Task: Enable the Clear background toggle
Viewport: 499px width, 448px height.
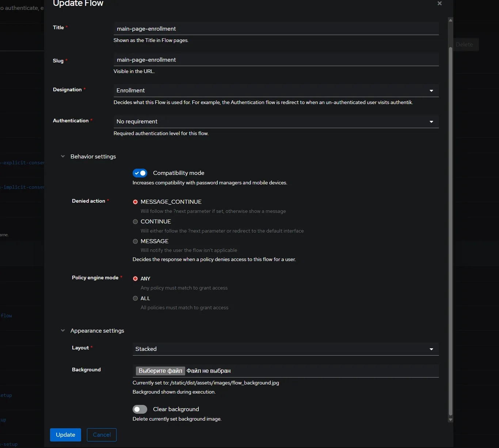Action: tap(140, 409)
